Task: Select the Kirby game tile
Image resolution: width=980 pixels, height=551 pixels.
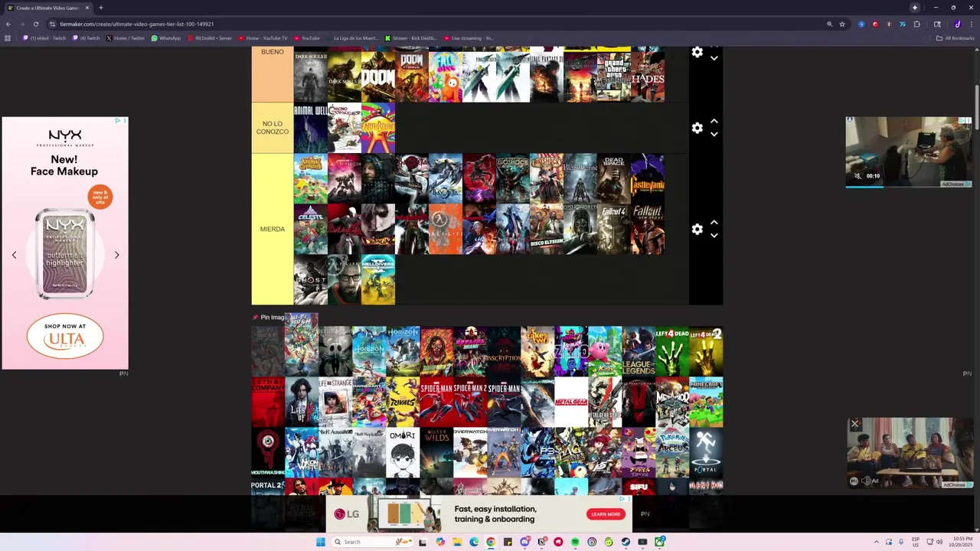Action: (x=605, y=351)
